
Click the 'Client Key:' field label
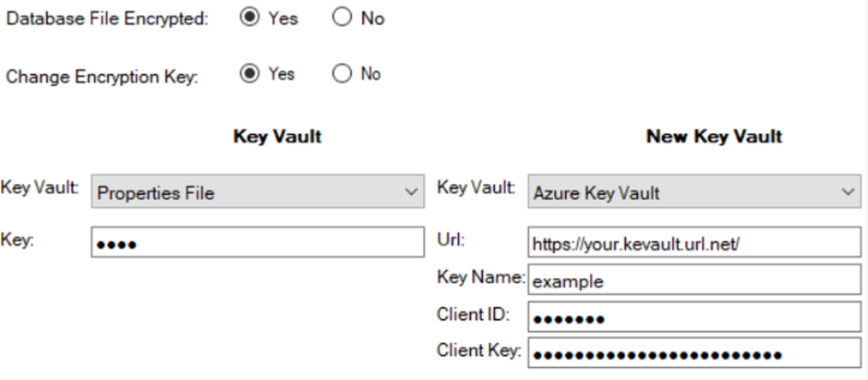(x=478, y=350)
